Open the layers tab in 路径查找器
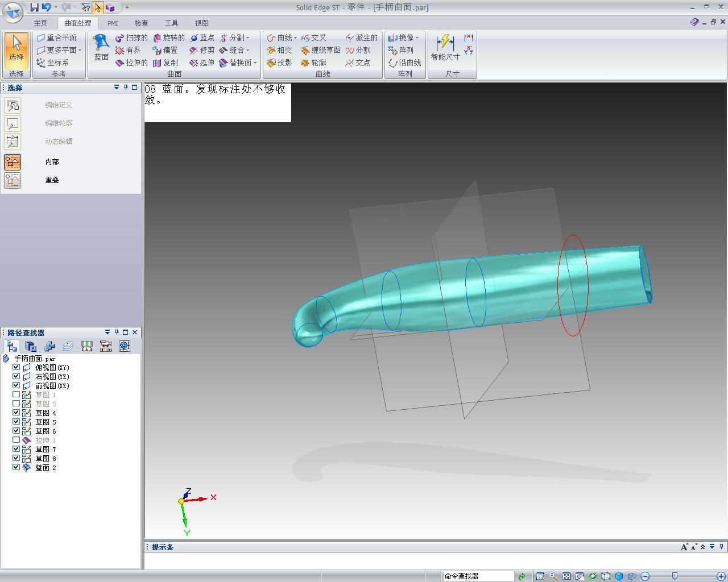 68,346
